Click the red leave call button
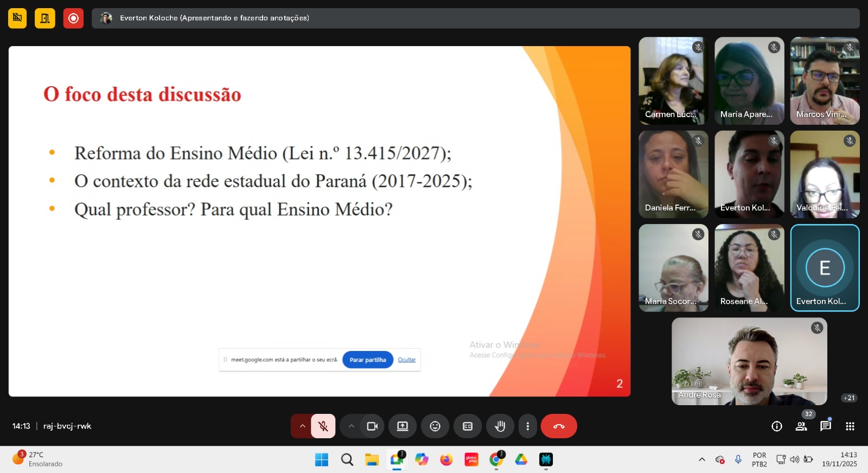Viewport: 868px width, 473px height. point(559,426)
